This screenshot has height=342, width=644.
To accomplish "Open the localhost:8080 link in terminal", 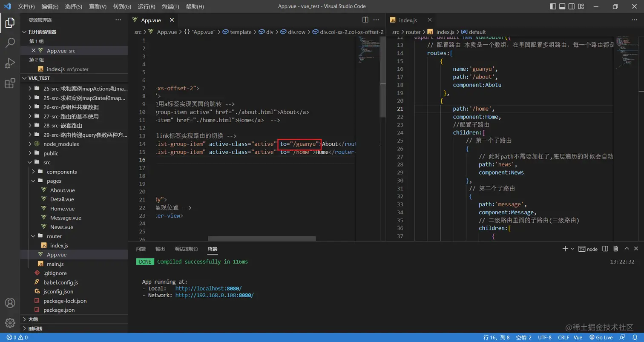I will click(208, 288).
